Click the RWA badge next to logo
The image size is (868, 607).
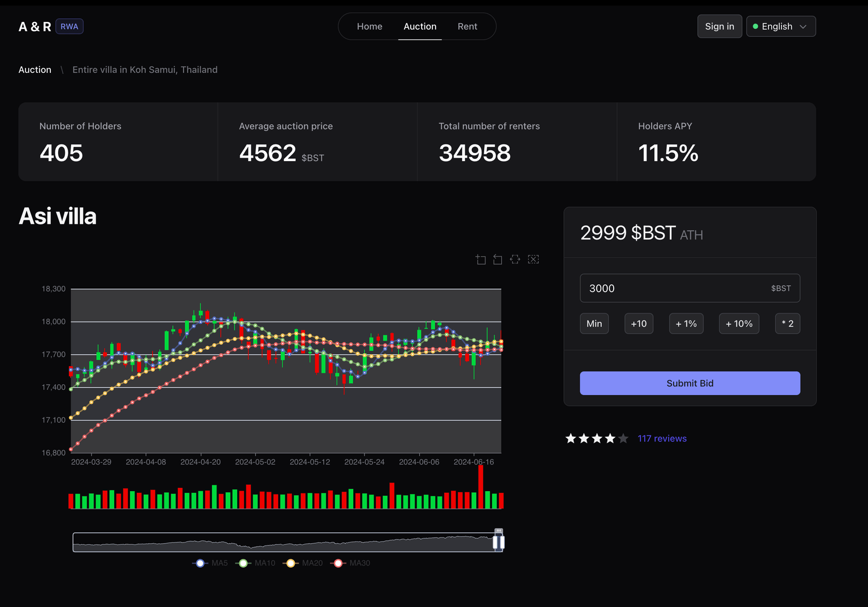[x=70, y=27]
